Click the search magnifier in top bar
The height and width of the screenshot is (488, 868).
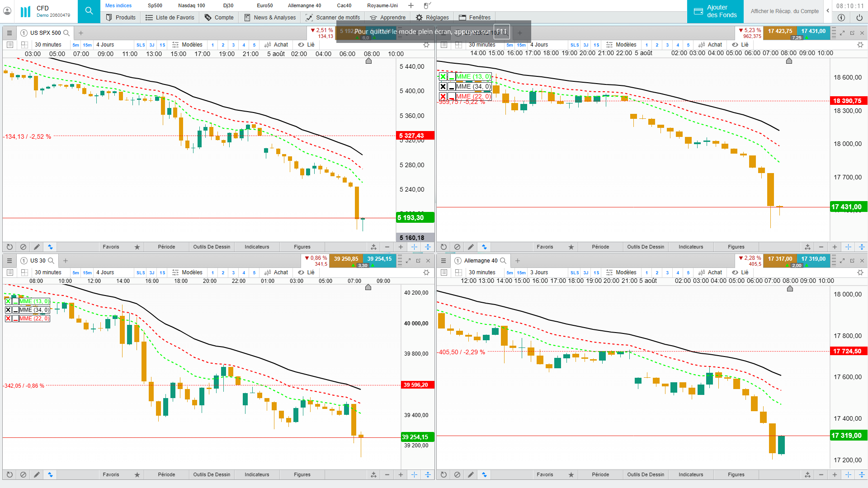pos(89,11)
